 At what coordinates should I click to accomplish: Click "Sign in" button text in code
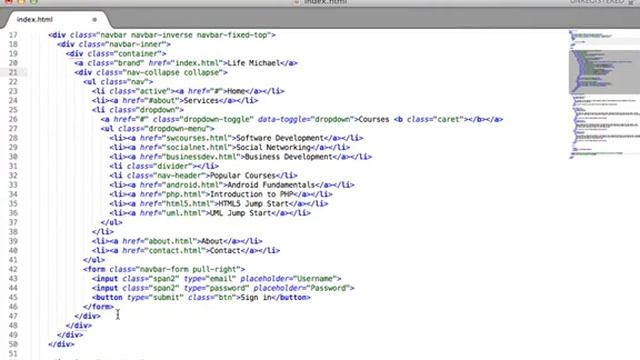tap(256, 298)
